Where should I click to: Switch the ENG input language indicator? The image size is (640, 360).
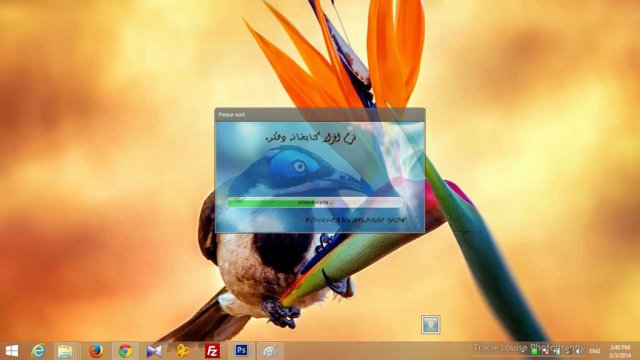point(595,351)
